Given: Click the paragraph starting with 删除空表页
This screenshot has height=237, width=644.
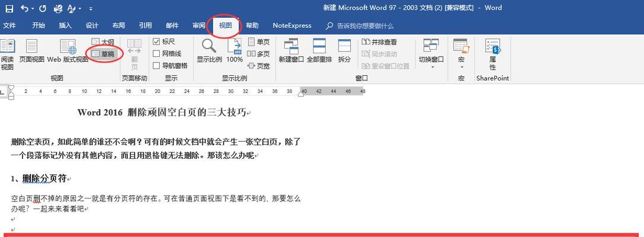Looking at the screenshot, I should (156, 149).
